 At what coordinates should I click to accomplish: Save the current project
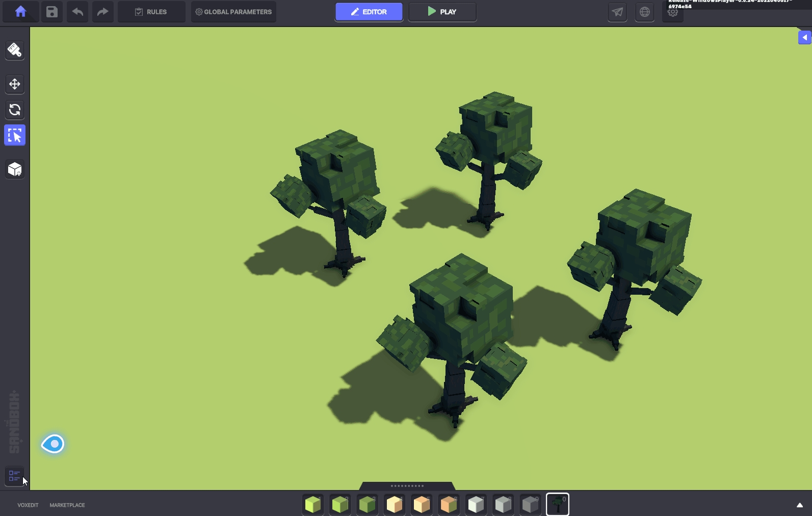pyautogui.click(x=52, y=12)
